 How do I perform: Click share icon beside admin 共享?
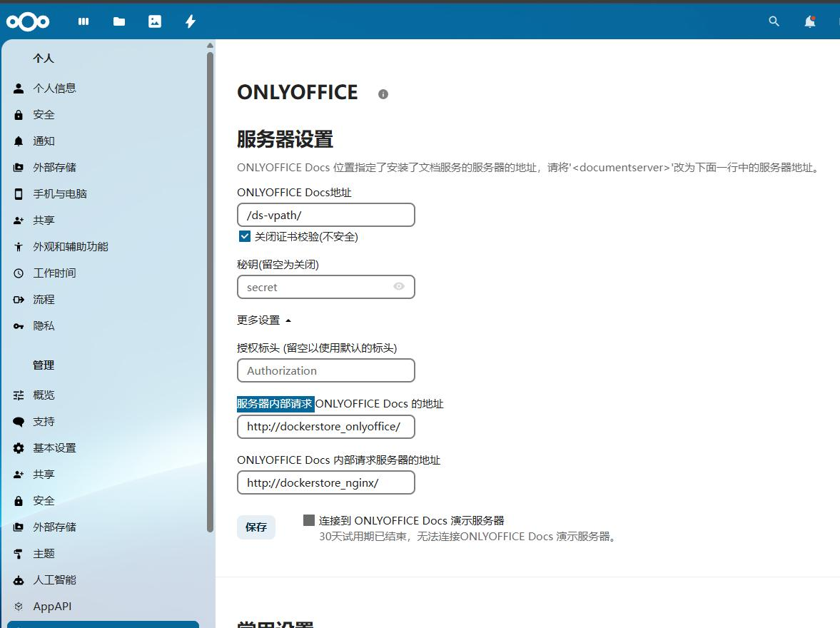point(19,475)
